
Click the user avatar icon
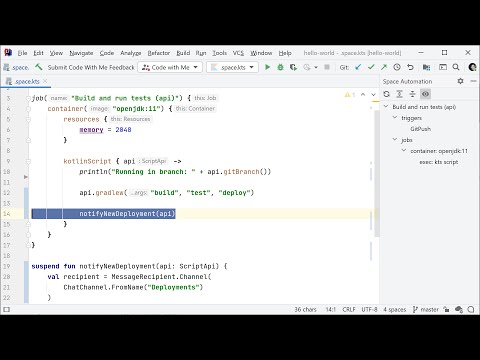pos(472,67)
